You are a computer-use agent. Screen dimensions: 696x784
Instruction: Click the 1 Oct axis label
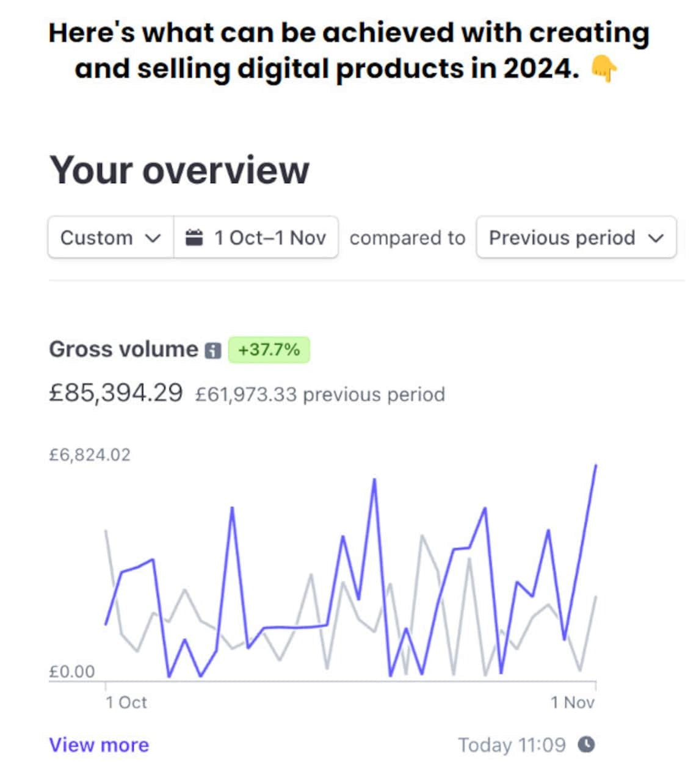[126, 702]
